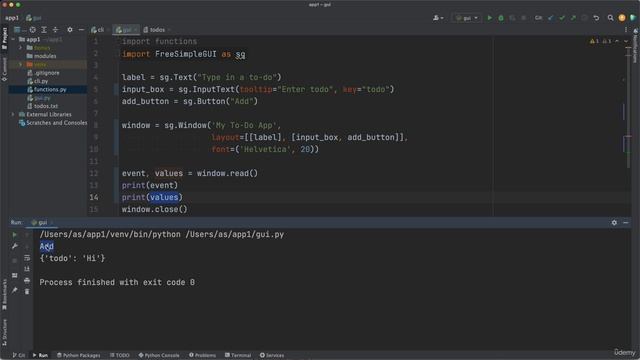Screen dimensions: 640x360
Task: Open run configuration wrench in Run panel
Action: point(15,246)
